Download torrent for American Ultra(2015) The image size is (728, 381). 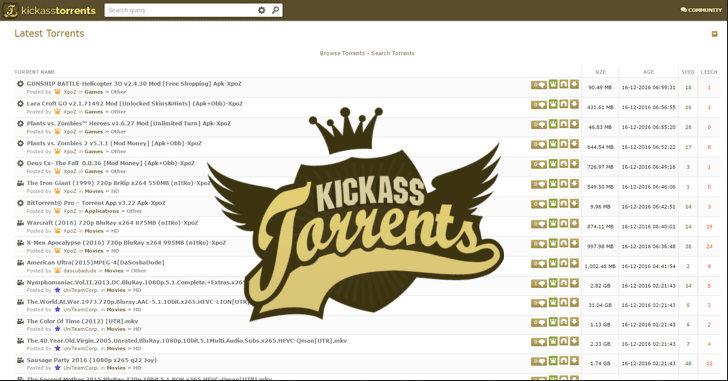coord(574,264)
